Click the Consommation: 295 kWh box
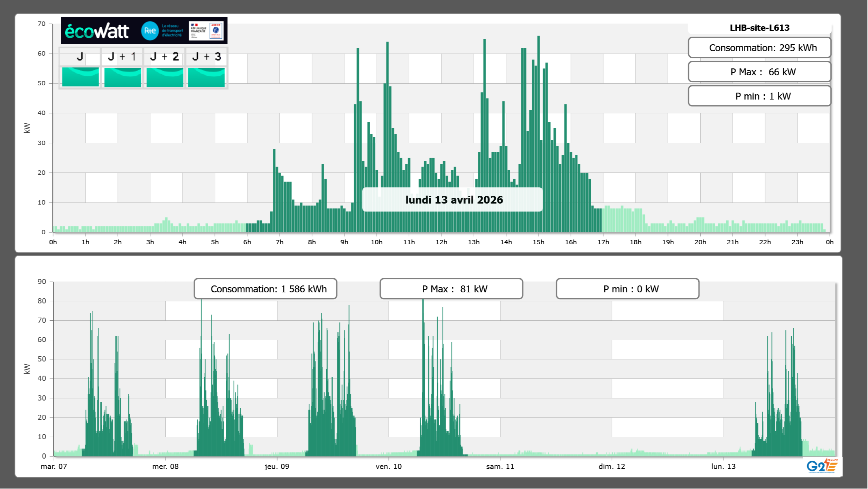Image resolution: width=868 pixels, height=489 pixels. pyautogui.click(x=759, y=48)
